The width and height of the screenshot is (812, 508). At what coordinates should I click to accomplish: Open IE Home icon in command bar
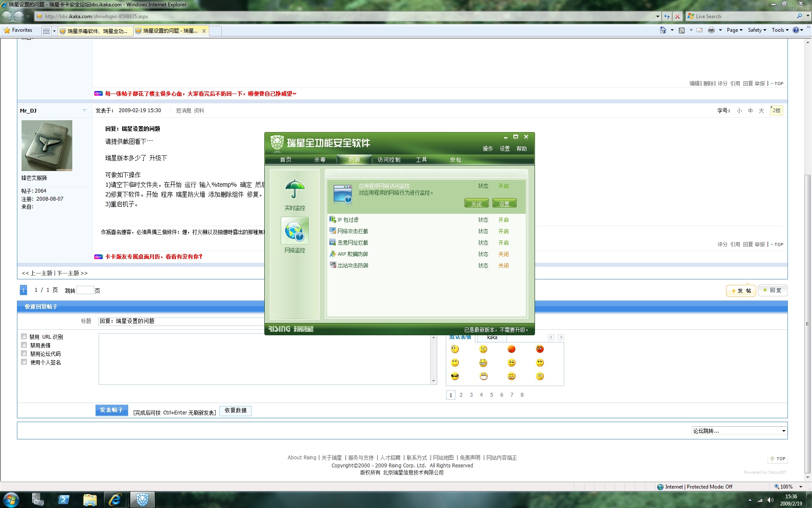click(x=663, y=30)
